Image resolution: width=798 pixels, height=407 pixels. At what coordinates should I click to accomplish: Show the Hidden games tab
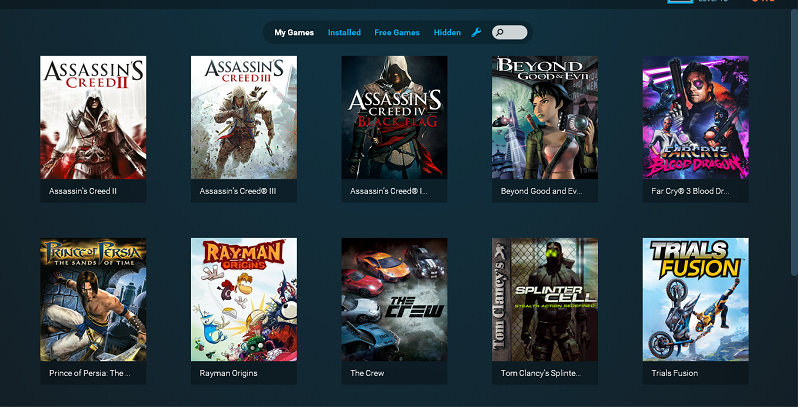tap(447, 33)
